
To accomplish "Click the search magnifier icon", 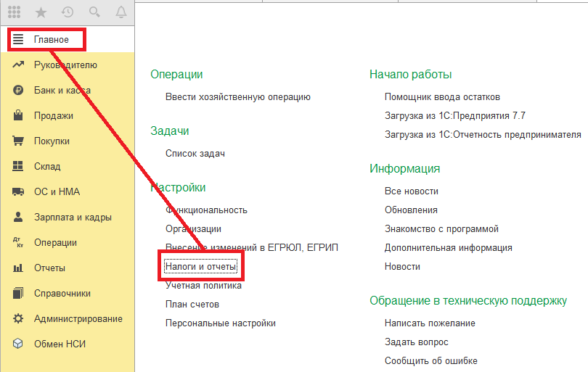I will [x=94, y=12].
